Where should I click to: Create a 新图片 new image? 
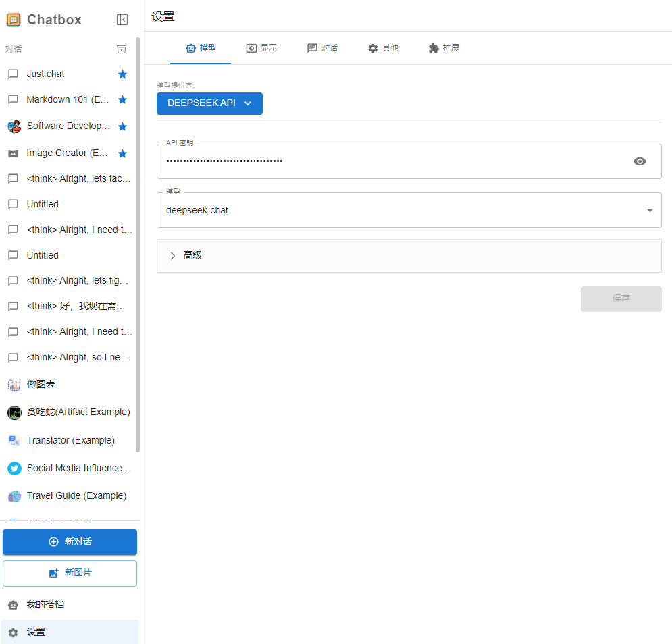[70, 573]
